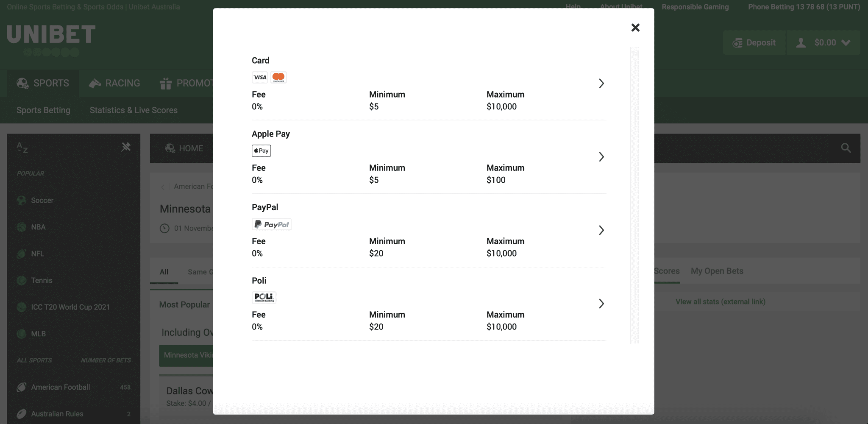The width and height of the screenshot is (868, 424).
Task: Click the A-Z sort icon in sidebar
Action: point(22,148)
